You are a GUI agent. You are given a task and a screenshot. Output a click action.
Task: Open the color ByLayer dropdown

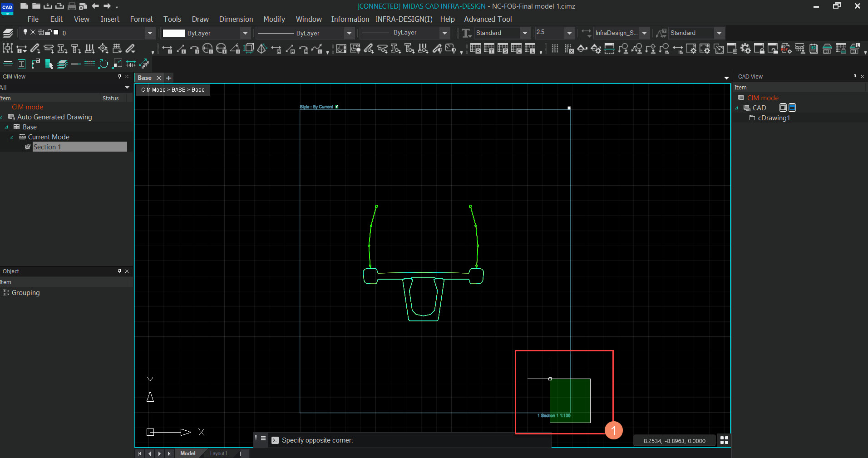tap(245, 33)
